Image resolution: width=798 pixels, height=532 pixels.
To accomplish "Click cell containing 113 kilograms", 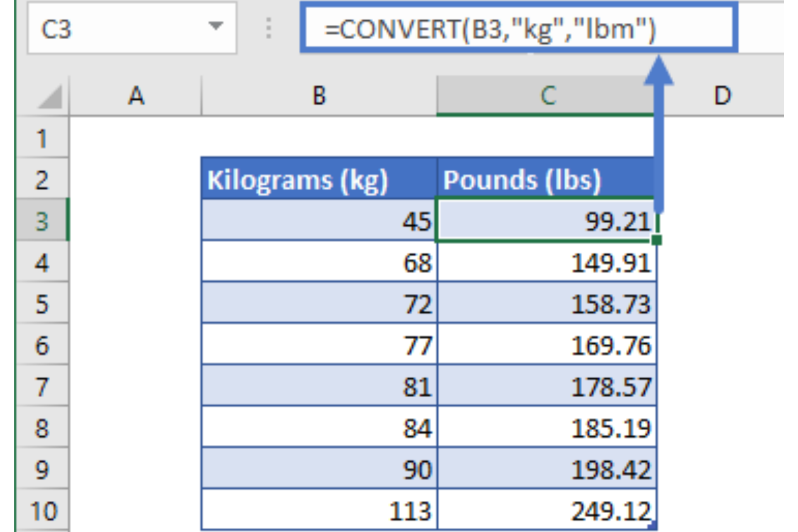I will (319, 511).
